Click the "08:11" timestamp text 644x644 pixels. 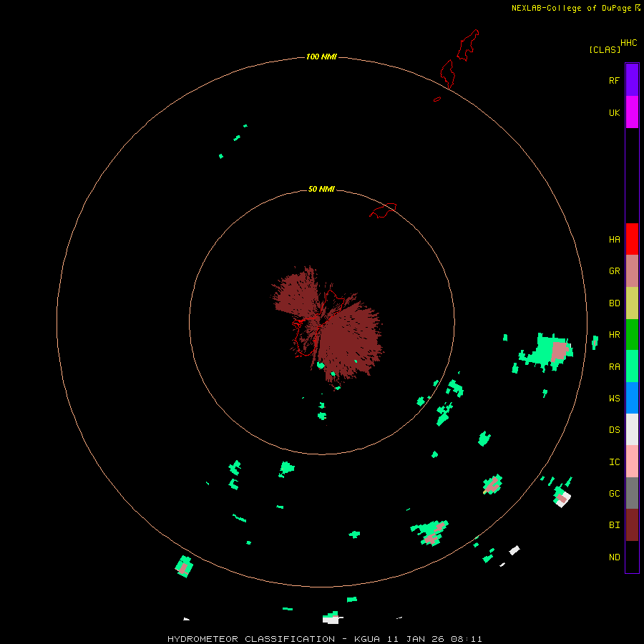[x=466, y=639]
